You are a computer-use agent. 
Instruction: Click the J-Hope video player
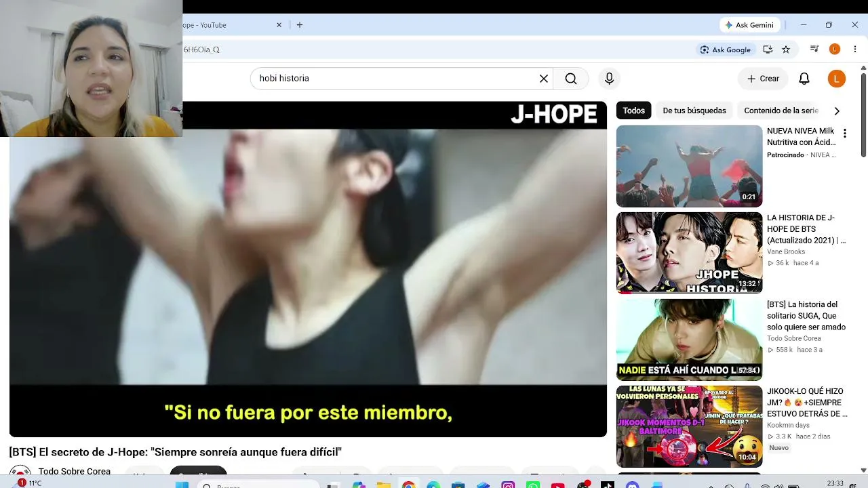click(x=308, y=269)
